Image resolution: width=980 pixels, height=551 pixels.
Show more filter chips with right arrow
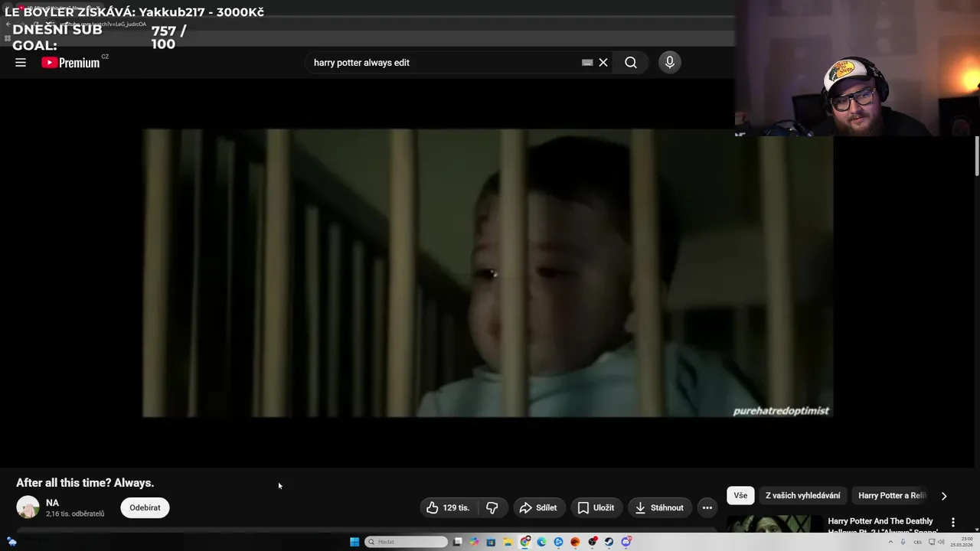[944, 496]
